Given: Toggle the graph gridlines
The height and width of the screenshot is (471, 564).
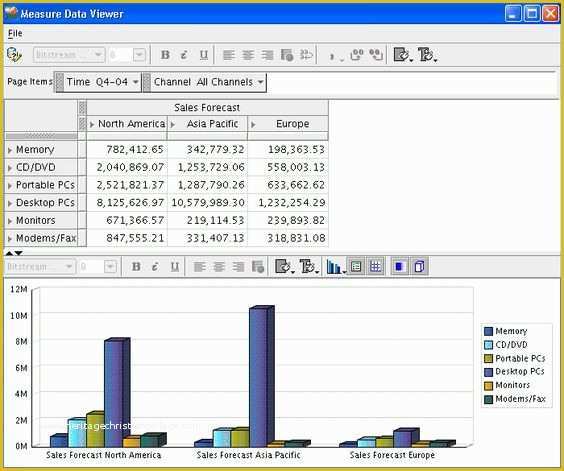Looking at the screenshot, I should point(375,267).
